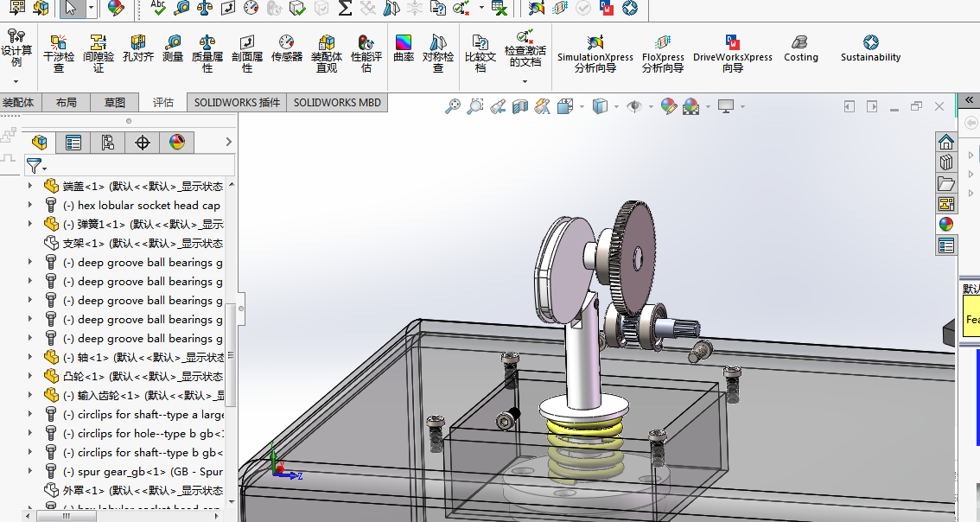980x522 pixels.
Task: Launch FloXpress 分析向导
Action: click(663, 54)
